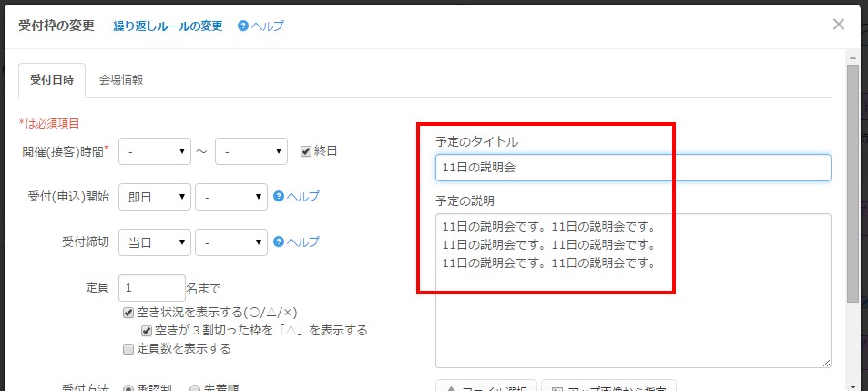Screen dimensions: 868x391
Task: Click the help icon beside 受付(申込)開始
Action: 279,196
